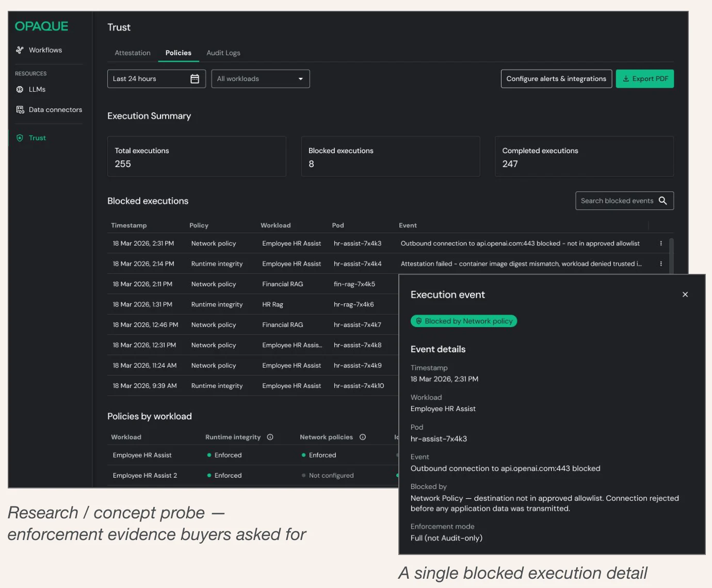Click the Last 24 hours date filter

(156, 79)
